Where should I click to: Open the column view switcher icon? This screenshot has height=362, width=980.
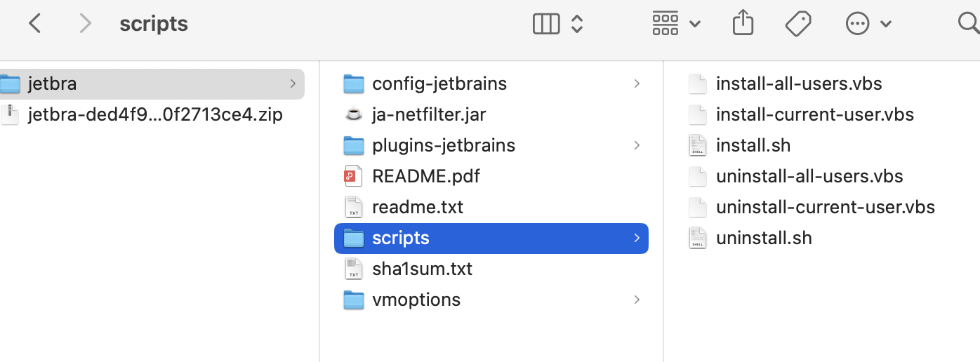tap(546, 24)
